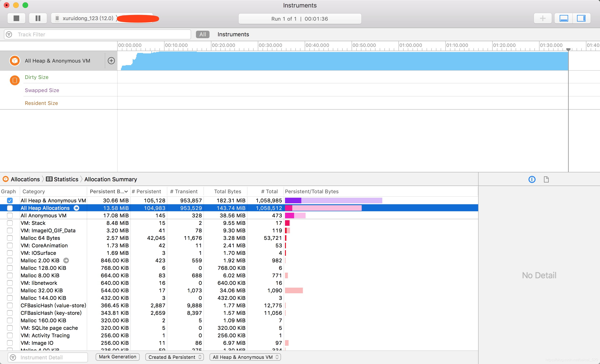Toggle the bottom detail pane view button
This screenshot has height=364, width=600.
coord(563,19)
